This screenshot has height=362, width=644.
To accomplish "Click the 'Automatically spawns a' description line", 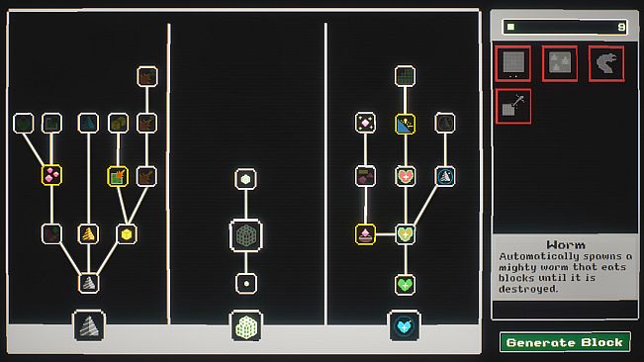I will pyautogui.click(x=566, y=256).
